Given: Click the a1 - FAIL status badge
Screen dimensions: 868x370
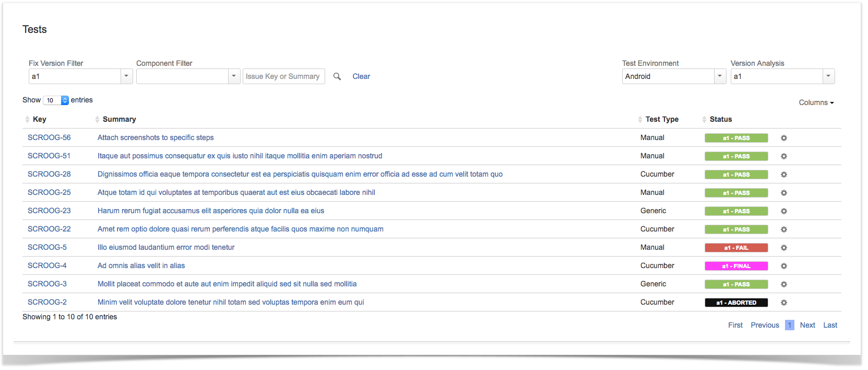Looking at the screenshot, I should [736, 248].
